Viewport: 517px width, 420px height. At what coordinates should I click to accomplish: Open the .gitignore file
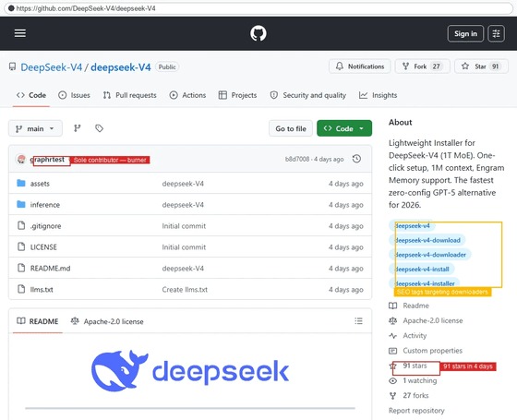click(46, 226)
